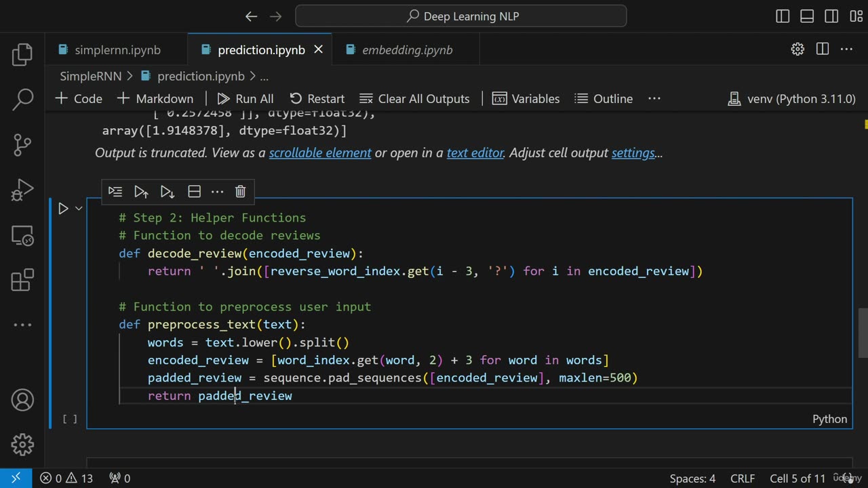
Task: Execute cell and below
Action: 167,192
